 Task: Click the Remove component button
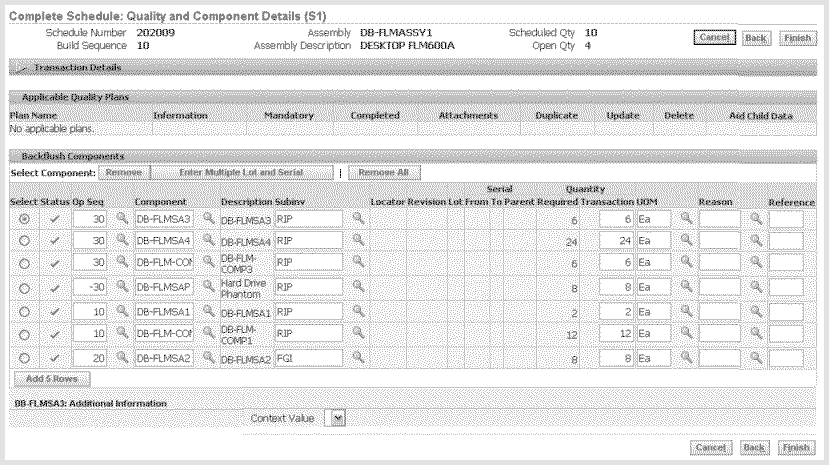[124, 173]
